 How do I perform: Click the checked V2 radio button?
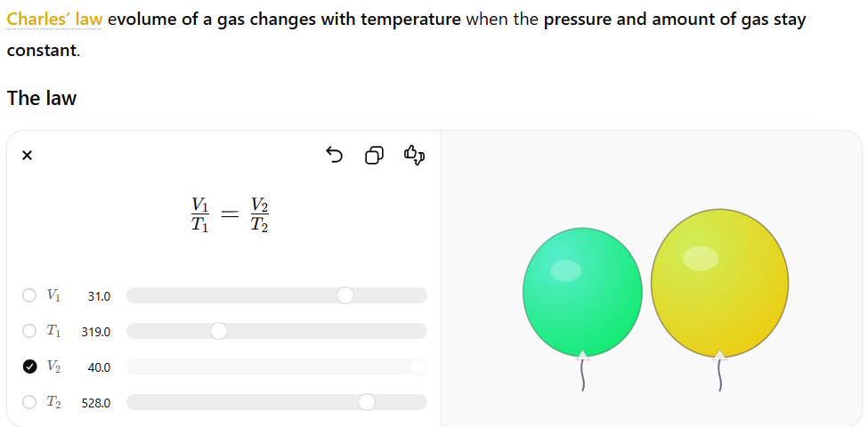click(x=29, y=367)
